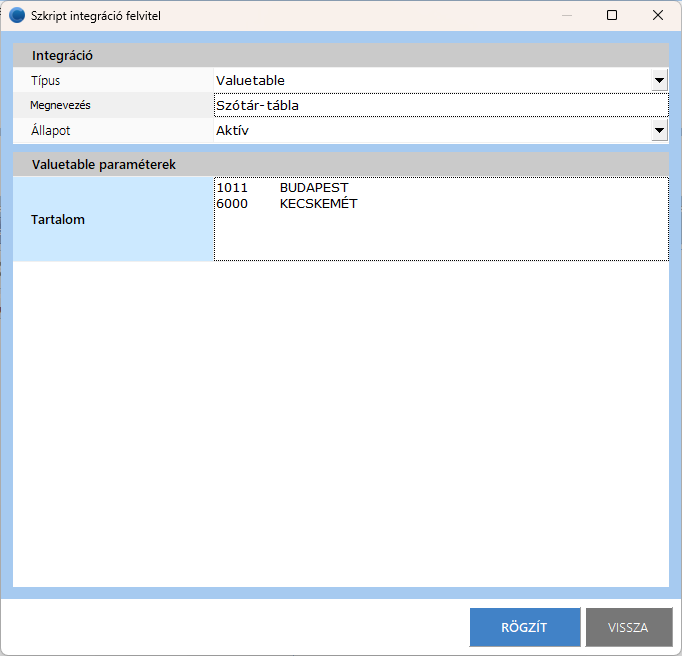This screenshot has height=656, width=682.
Task: Click the app icon in the title bar
Action: 17,15
